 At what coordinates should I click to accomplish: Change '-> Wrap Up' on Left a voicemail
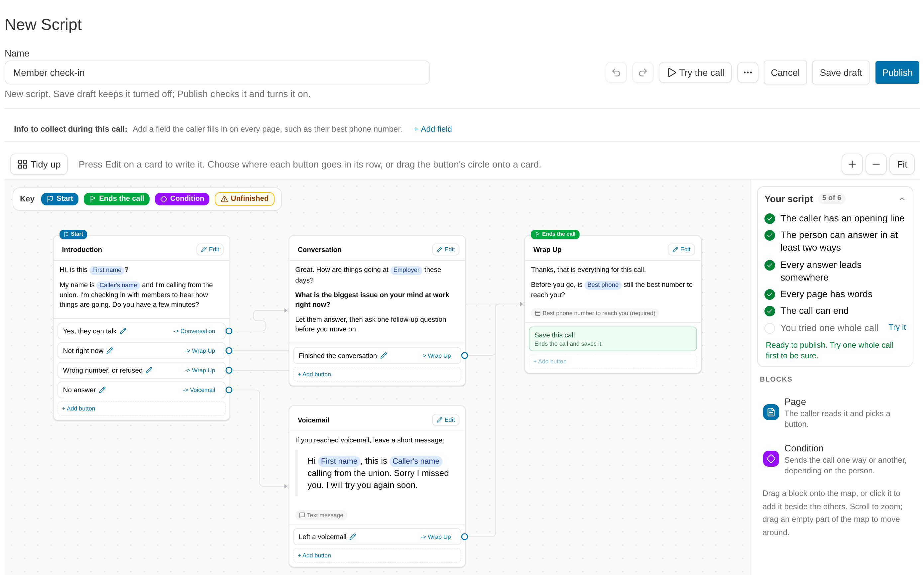pyautogui.click(x=436, y=536)
